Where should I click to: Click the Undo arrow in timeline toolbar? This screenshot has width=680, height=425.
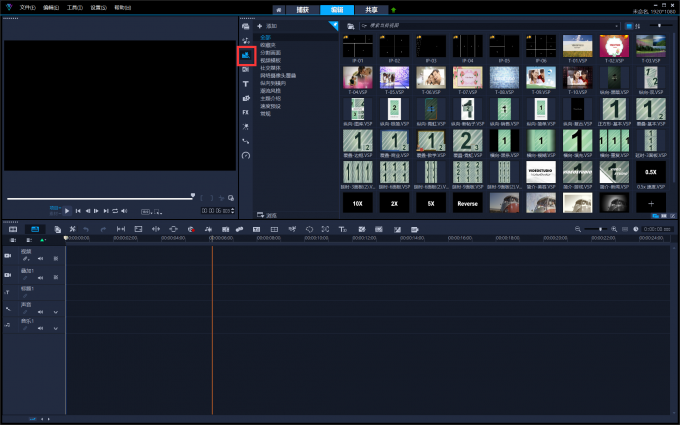[86, 229]
